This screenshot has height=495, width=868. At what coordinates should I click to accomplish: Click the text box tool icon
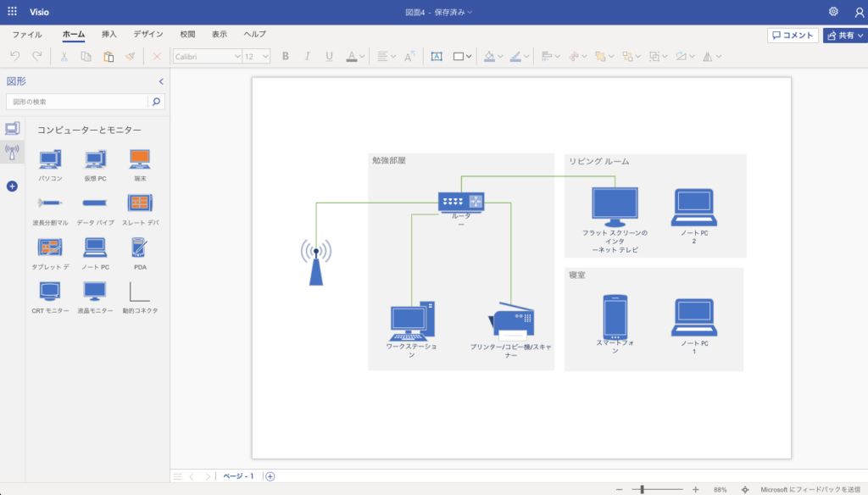437,57
